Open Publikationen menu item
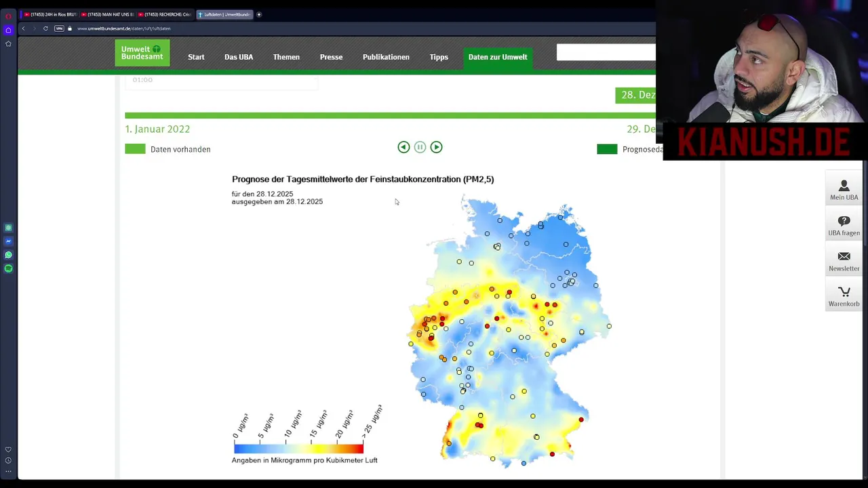Screen dimensions: 868x488 tap(386, 57)
